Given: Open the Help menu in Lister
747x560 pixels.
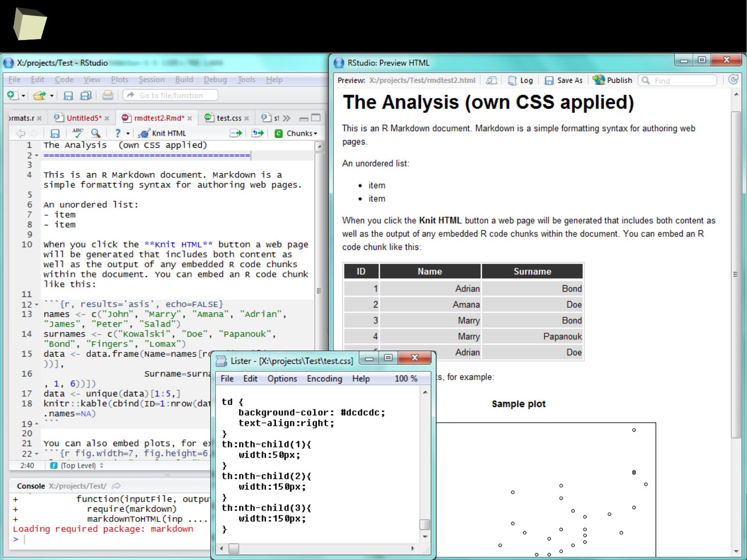Looking at the screenshot, I should pos(361,378).
